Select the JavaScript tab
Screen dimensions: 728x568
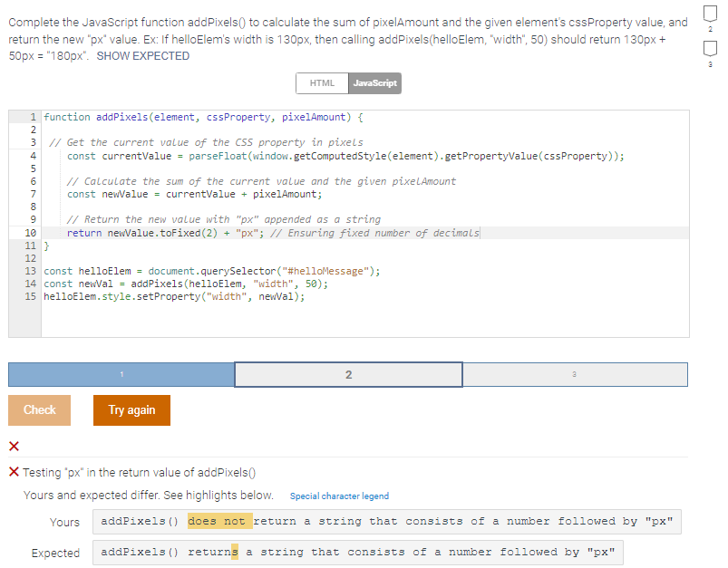click(374, 82)
